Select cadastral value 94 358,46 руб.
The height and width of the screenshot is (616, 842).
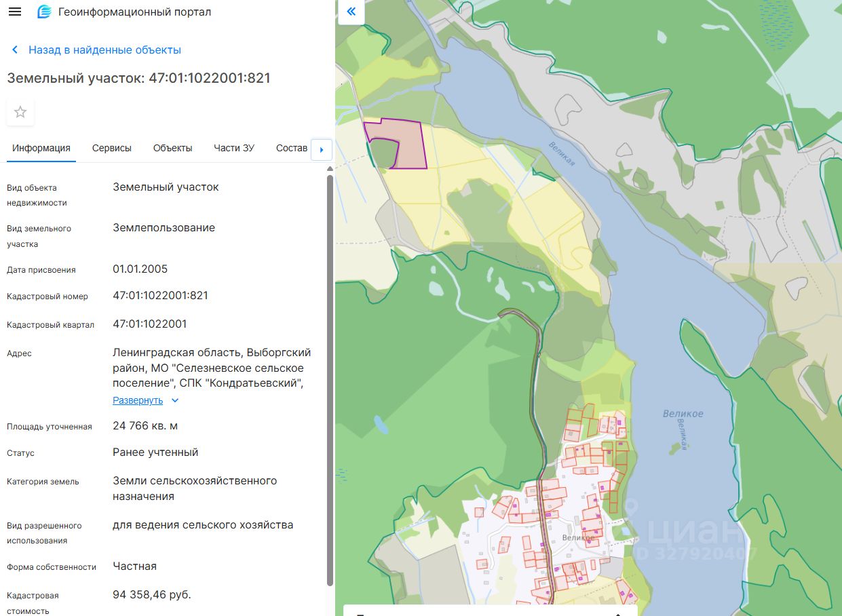152,595
